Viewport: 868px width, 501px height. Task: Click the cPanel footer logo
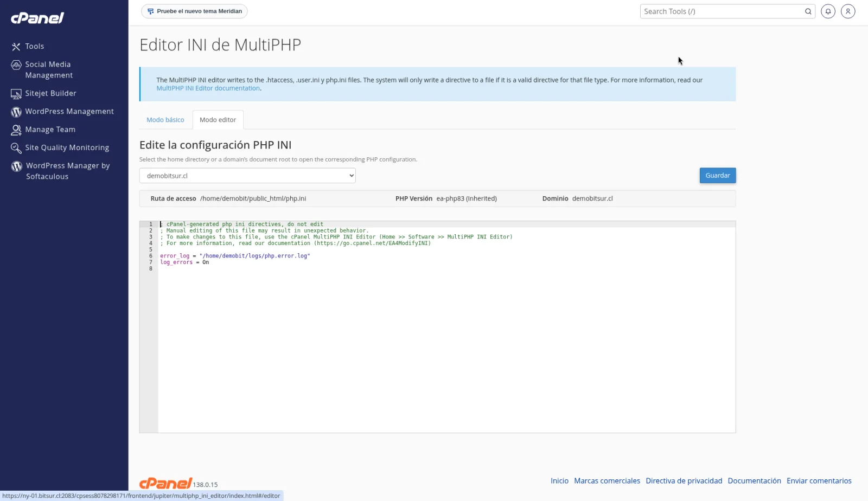[x=165, y=483]
